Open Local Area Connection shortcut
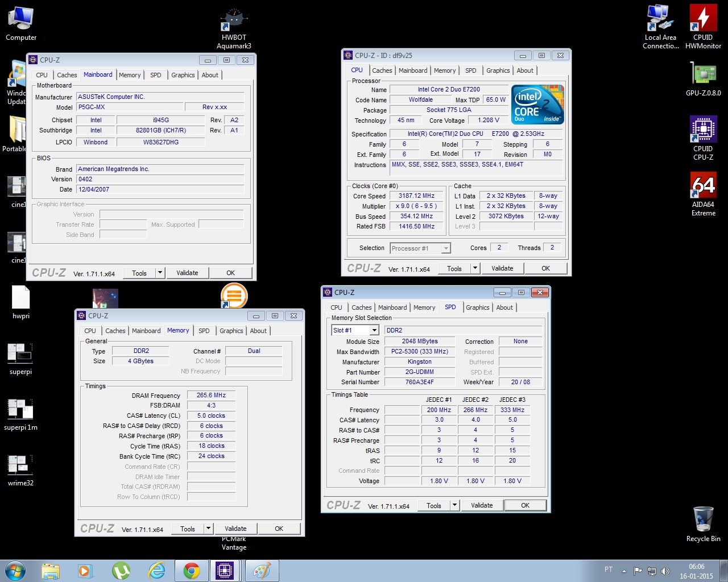This screenshot has height=582, width=728. coord(660,27)
